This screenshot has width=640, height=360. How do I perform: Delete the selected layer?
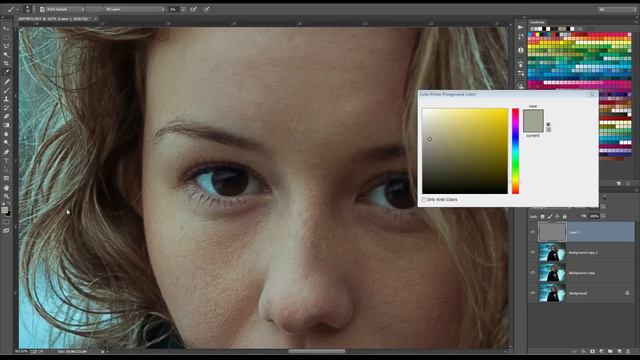pos(629,351)
